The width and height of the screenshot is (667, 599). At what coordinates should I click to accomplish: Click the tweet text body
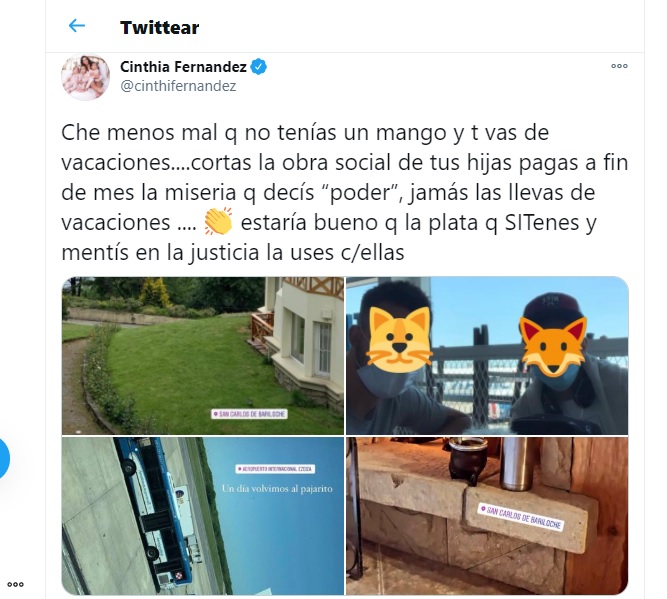point(345,192)
